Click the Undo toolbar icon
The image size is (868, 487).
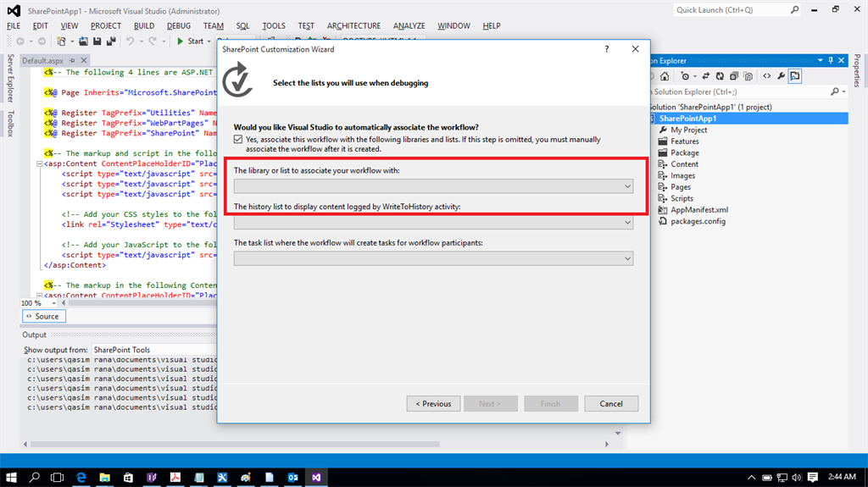tap(130, 41)
